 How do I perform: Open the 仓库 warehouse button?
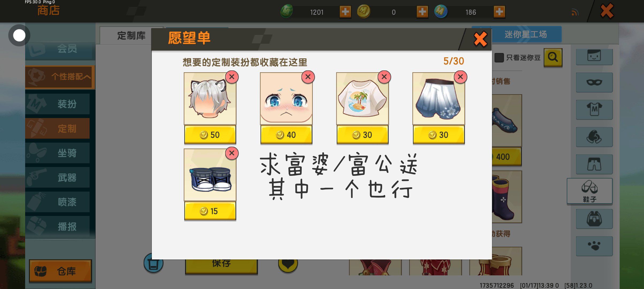click(x=60, y=271)
